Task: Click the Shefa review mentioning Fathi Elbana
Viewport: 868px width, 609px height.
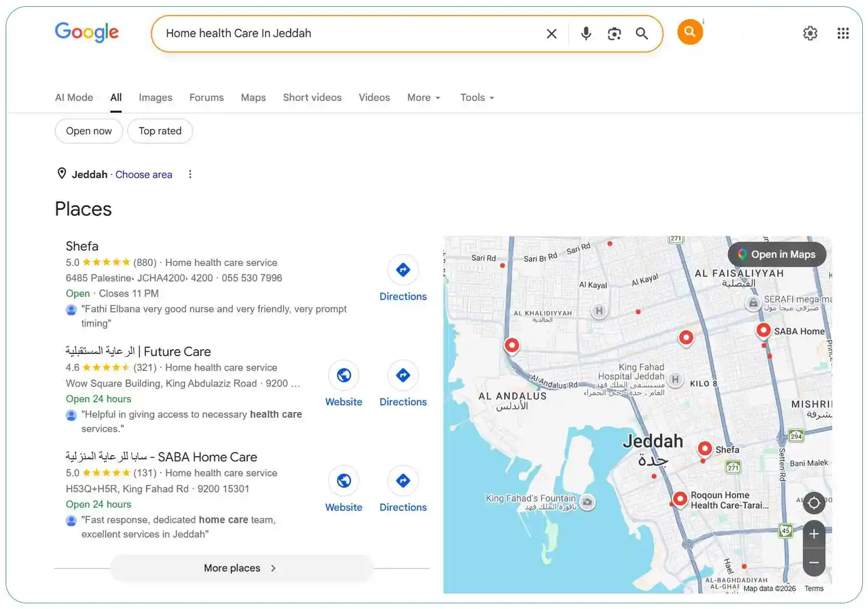Action: [213, 316]
